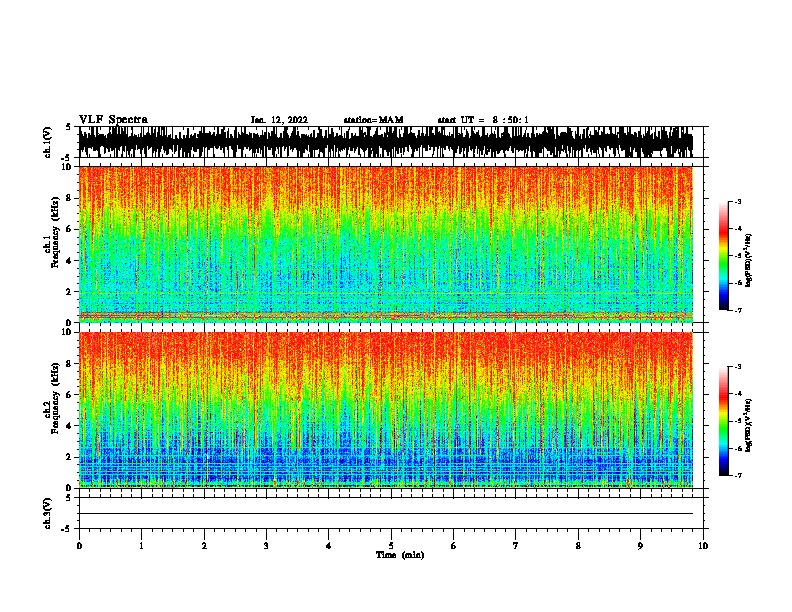Screen dimensions: 792x612
Task: Click the time axis tick label "1"
Action: coord(141,546)
